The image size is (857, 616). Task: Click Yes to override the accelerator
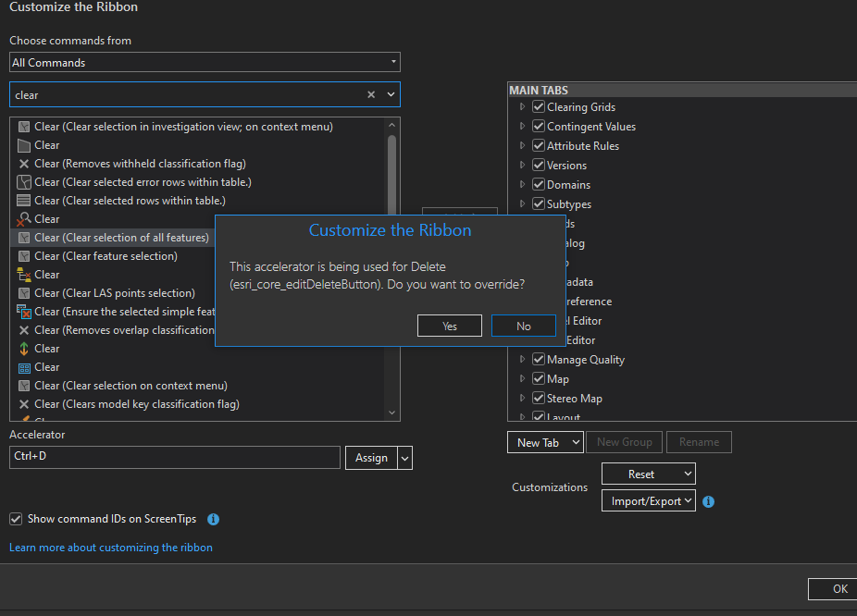point(449,325)
